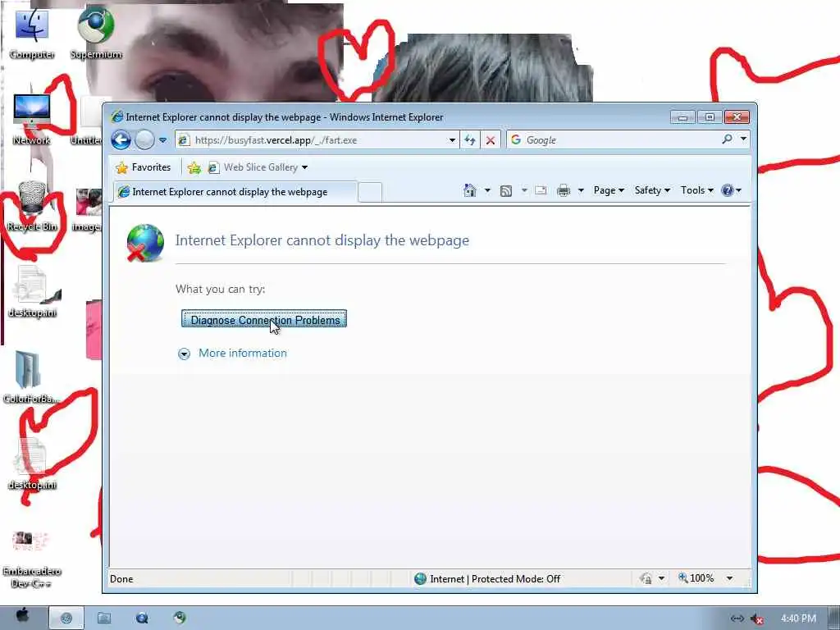Screen dimensions: 840x630
Task: Refresh the page with the refresh icon
Action: [470, 140]
